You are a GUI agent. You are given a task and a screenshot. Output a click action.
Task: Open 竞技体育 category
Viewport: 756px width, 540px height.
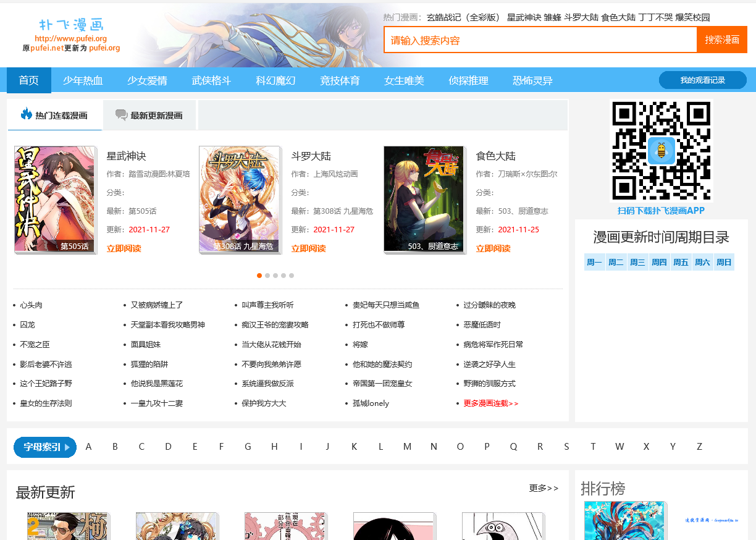click(x=340, y=80)
